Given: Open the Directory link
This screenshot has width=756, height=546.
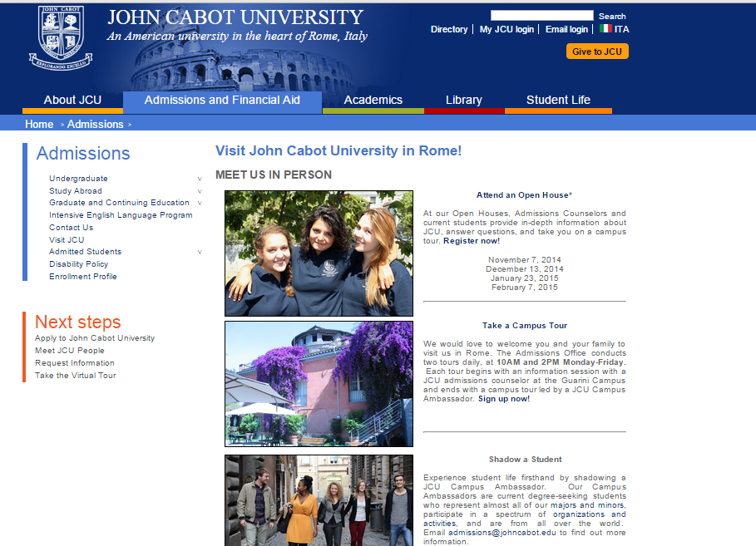Looking at the screenshot, I should 449,29.
